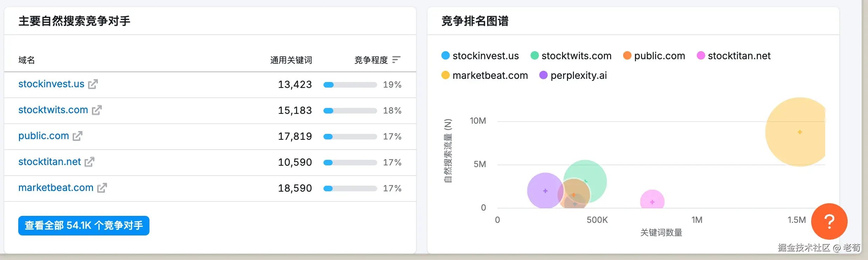Click the competition bar for stocktwits.com
868x260 pixels.
350,111
